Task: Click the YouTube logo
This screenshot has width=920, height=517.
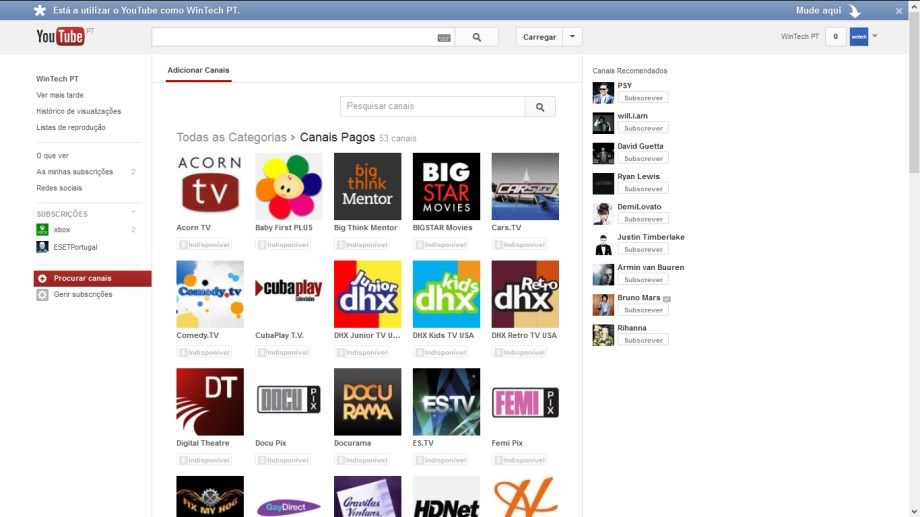Action: coord(60,37)
